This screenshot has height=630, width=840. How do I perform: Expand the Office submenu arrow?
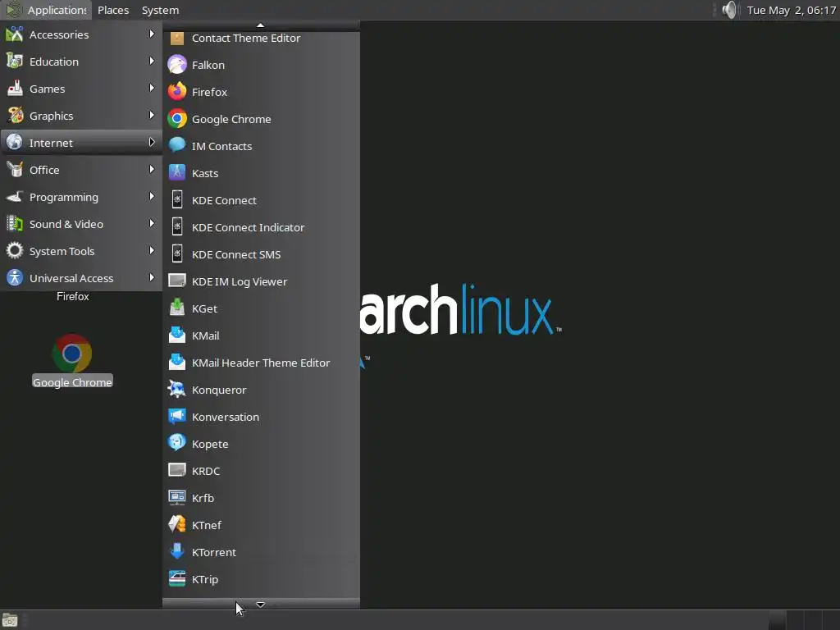(x=152, y=169)
